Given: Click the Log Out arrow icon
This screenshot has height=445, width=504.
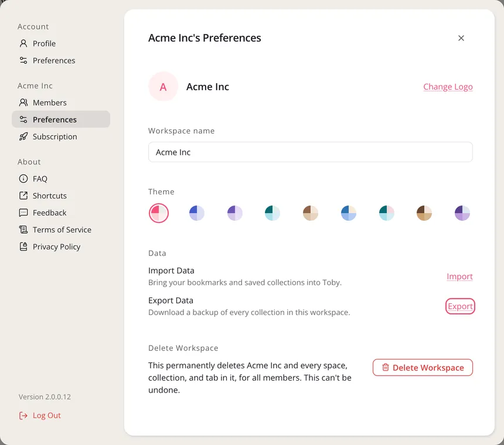Looking at the screenshot, I should point(23,416).
